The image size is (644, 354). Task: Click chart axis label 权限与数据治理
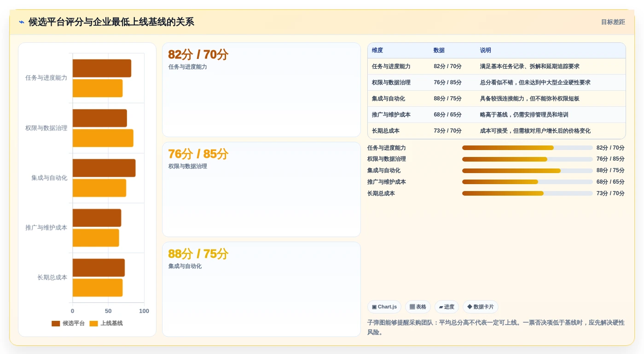click(x=46, y=128)
